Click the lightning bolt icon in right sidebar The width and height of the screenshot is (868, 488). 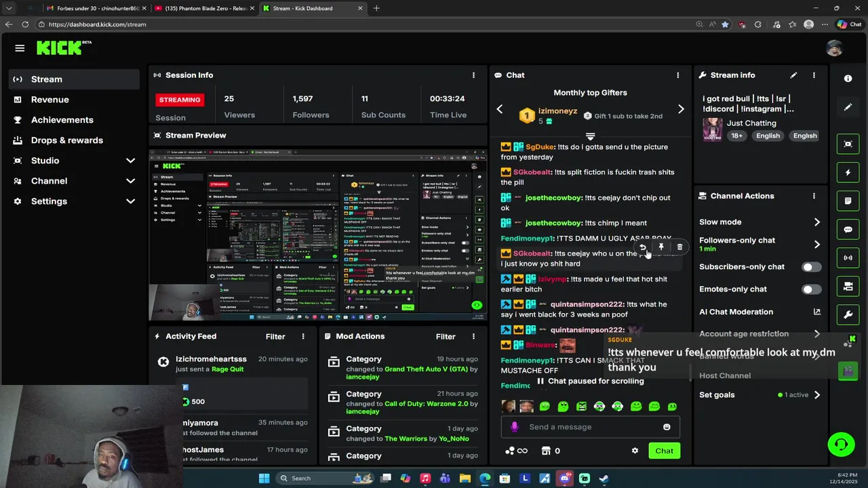[848, 173]
